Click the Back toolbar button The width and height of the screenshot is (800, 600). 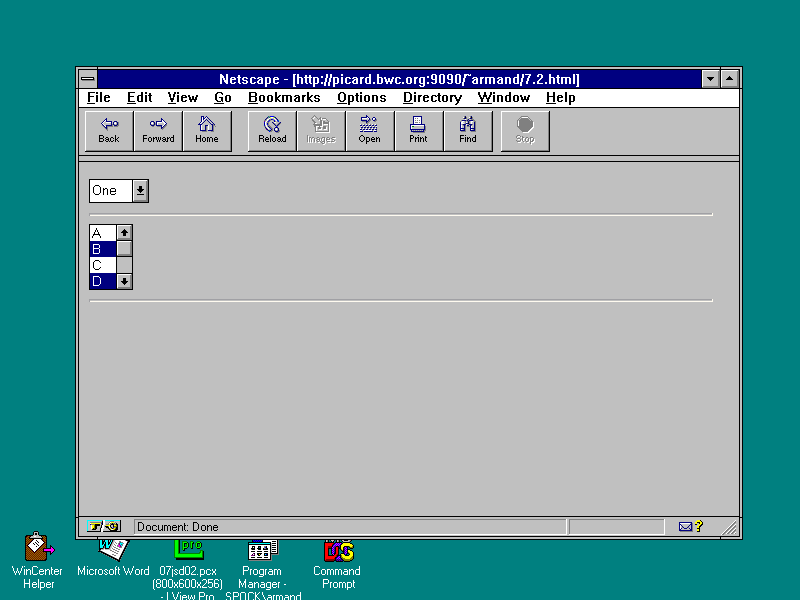(109, 131)
